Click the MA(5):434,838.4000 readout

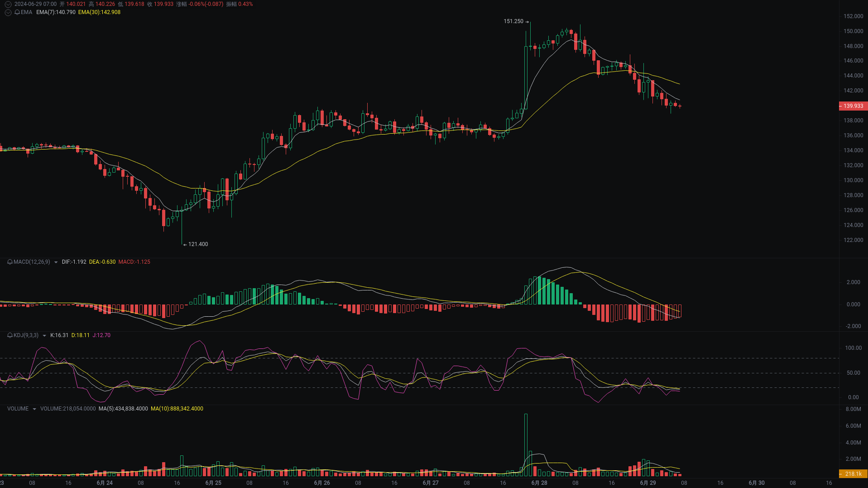(123, 409)
